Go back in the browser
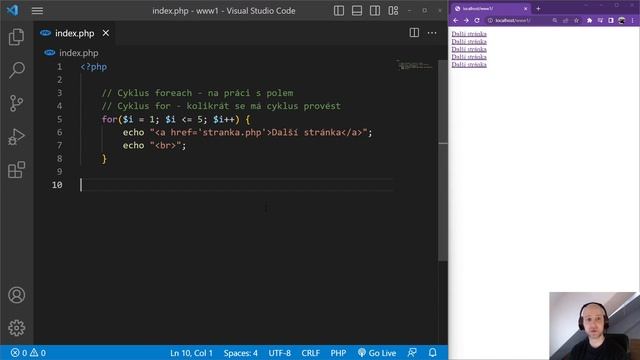The width and height of the screenshot is (640, 360). 456,20
